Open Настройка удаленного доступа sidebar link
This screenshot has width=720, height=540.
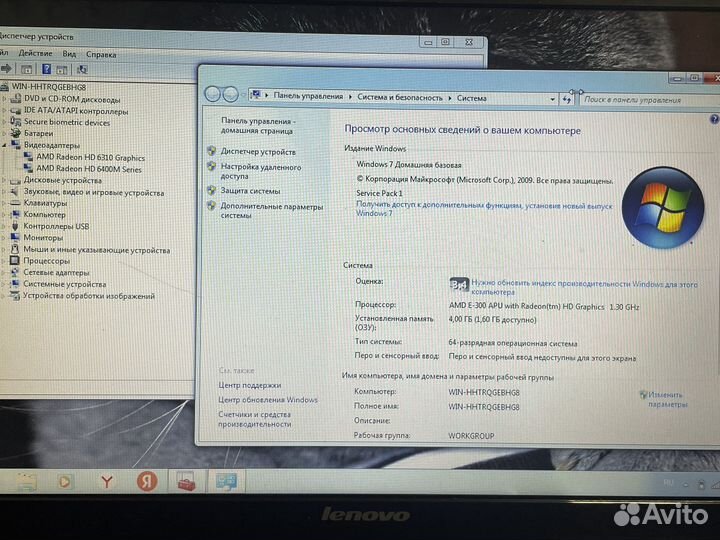261,171
